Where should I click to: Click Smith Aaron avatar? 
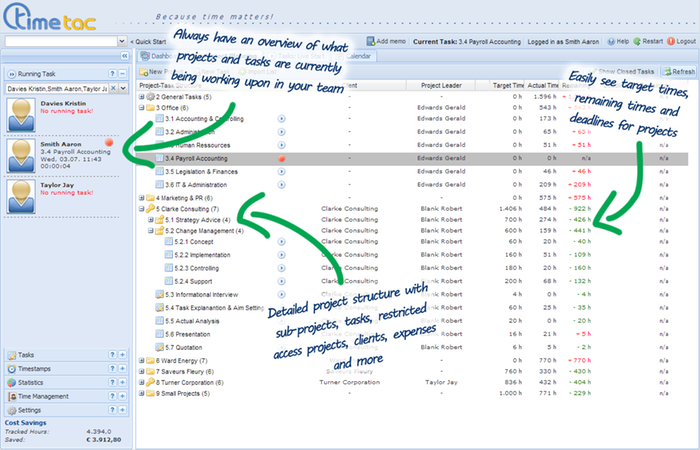coord(21,155)
